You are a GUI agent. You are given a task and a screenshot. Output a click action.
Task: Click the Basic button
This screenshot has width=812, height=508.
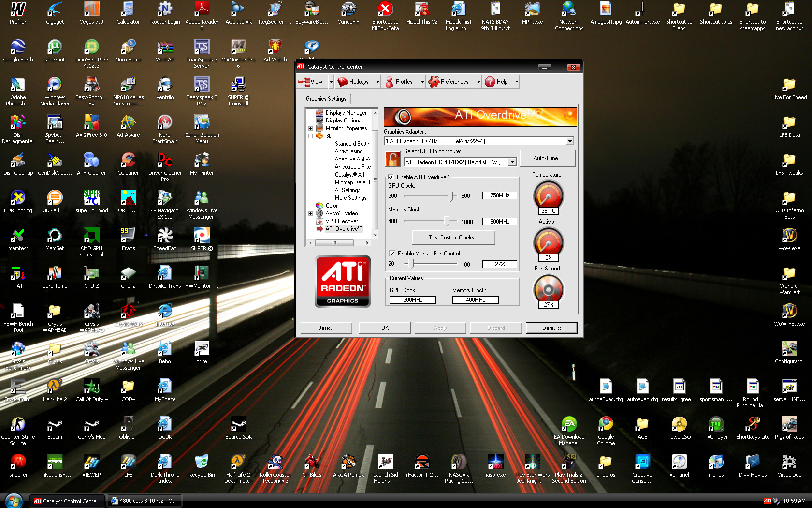326,328
